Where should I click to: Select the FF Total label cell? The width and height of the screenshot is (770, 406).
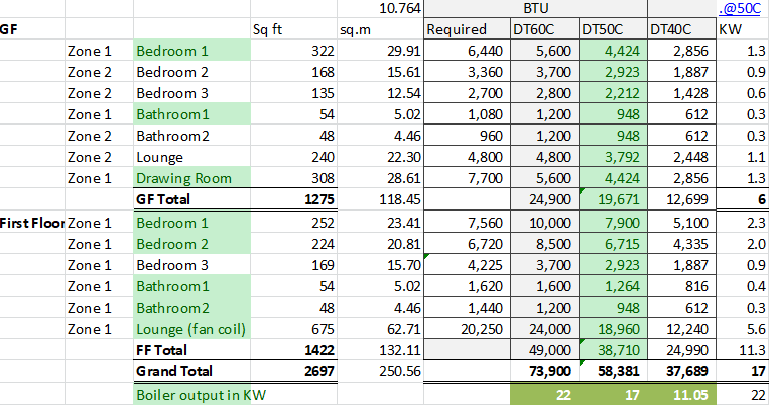pos(162,351)
